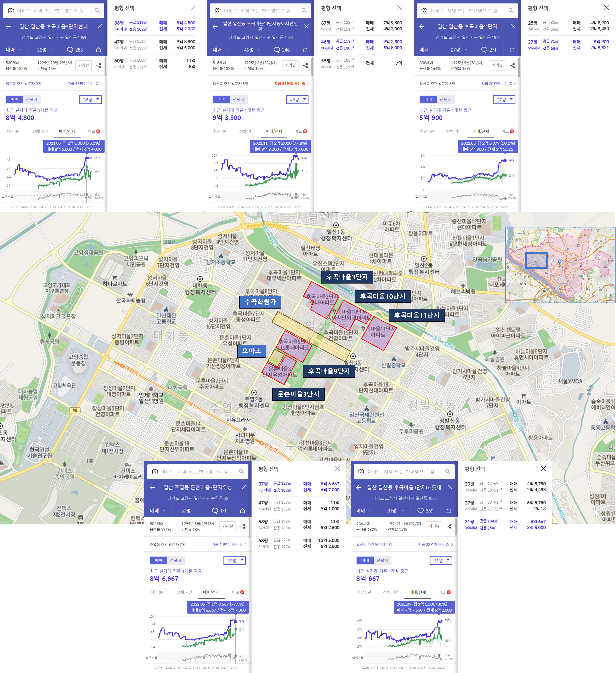
Task: Click back arrow next to 후곡마을10단지동아서안임광
Action: 215,26
